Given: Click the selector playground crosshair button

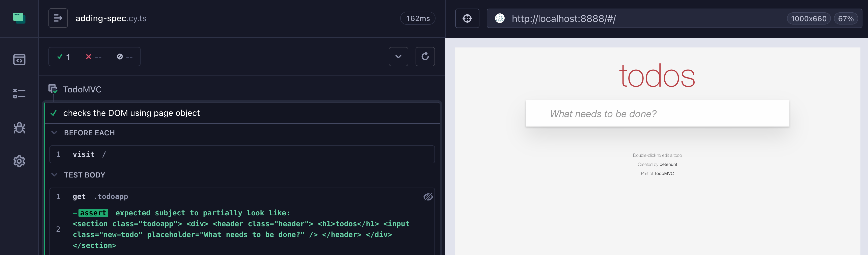Looking at the screenshot, I should pyautogui.click(x=467, y=18).
